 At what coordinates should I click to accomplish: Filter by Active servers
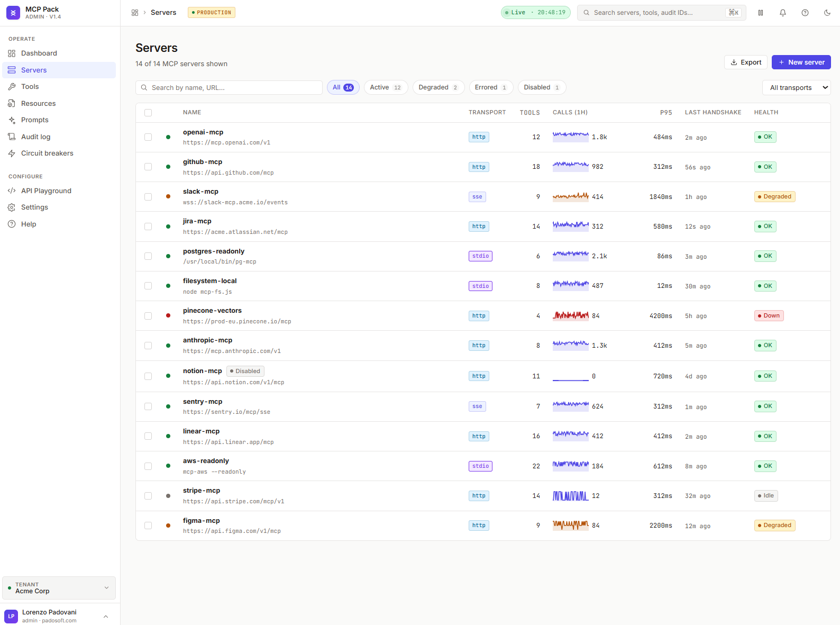coord(386,87)
